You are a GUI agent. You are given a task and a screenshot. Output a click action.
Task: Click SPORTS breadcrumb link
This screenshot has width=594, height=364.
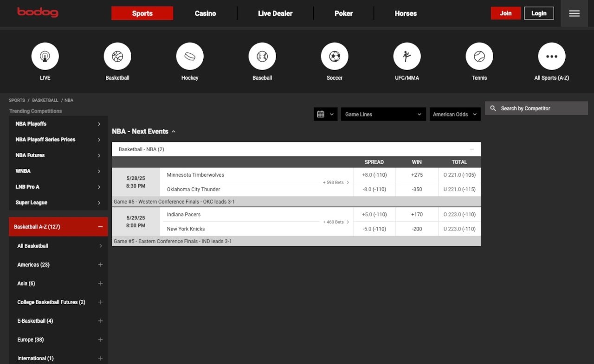point(17,100)
